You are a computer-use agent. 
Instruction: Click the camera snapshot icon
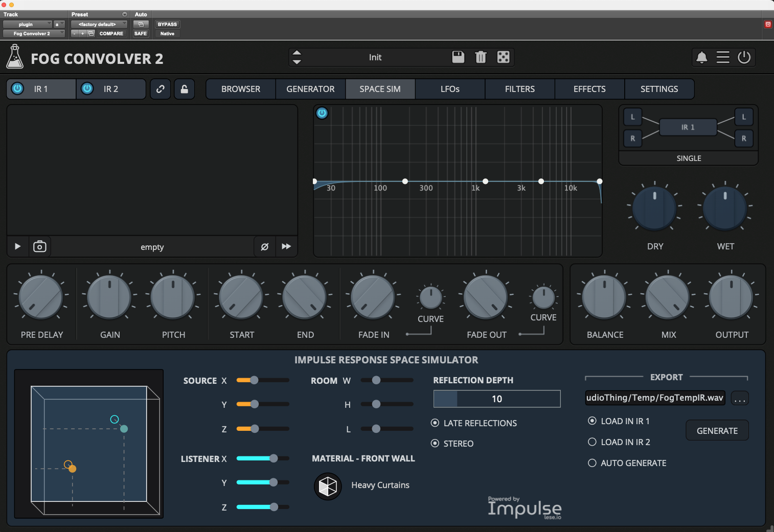(39, 246)
